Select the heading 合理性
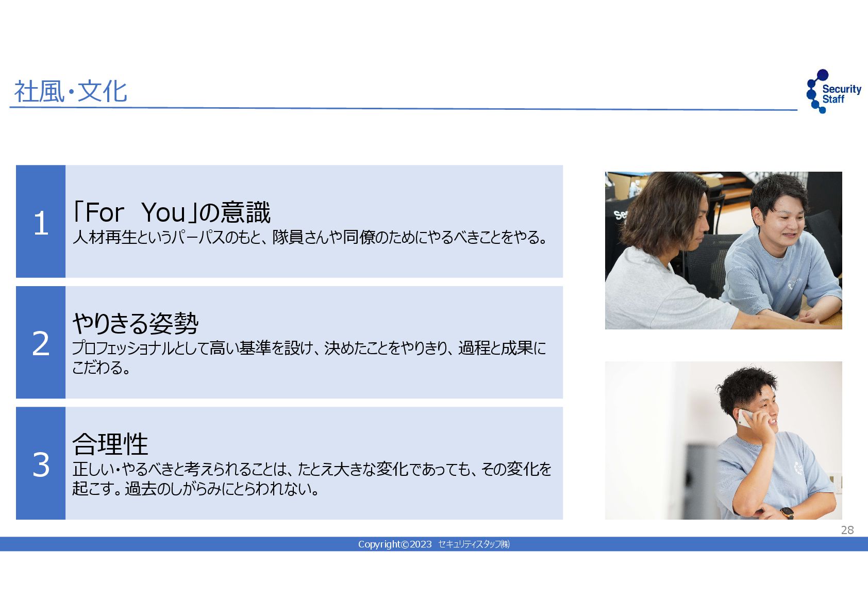Screen dimensions: 868x614 [110, 444]
